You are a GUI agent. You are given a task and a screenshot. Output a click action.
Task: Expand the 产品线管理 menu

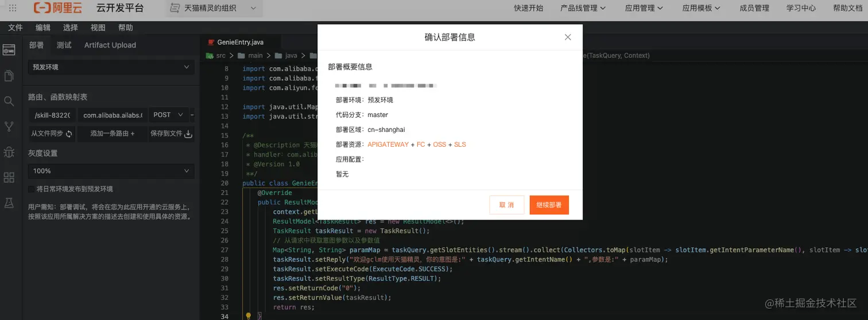pyautogui.click(x=583, y=8)
